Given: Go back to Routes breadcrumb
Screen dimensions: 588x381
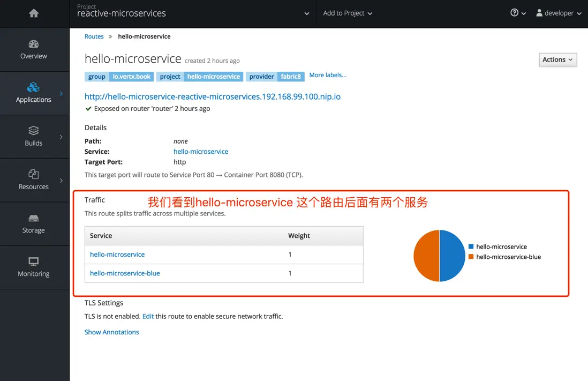Looking at the screenshot, I should point(94,36).
